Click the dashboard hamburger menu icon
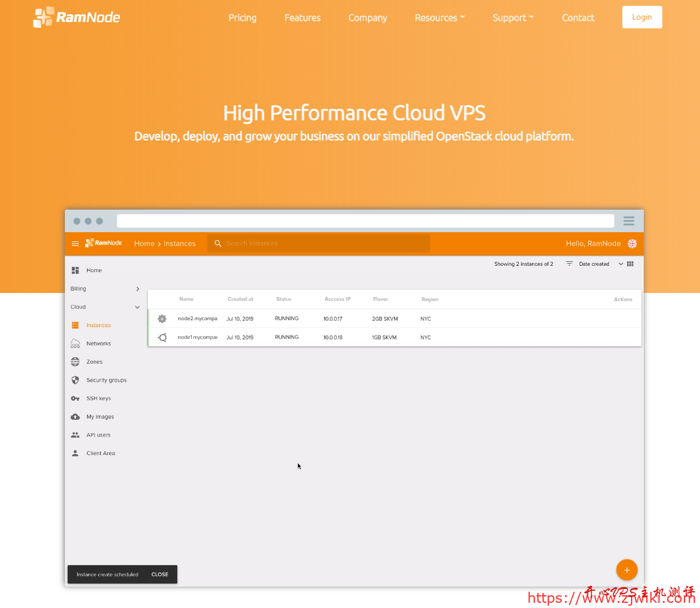This screenshot has height=608, width=700. [x=75, y=244]
